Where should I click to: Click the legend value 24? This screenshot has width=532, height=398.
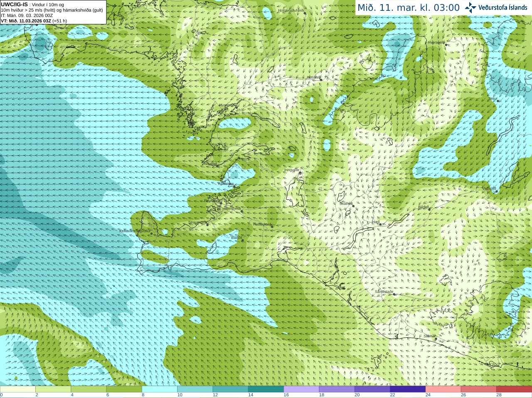[x=428, y=395]
